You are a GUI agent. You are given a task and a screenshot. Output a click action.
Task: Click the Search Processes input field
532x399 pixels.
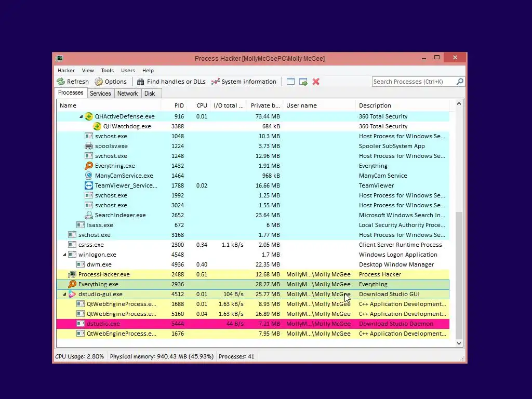coord(414,82)
